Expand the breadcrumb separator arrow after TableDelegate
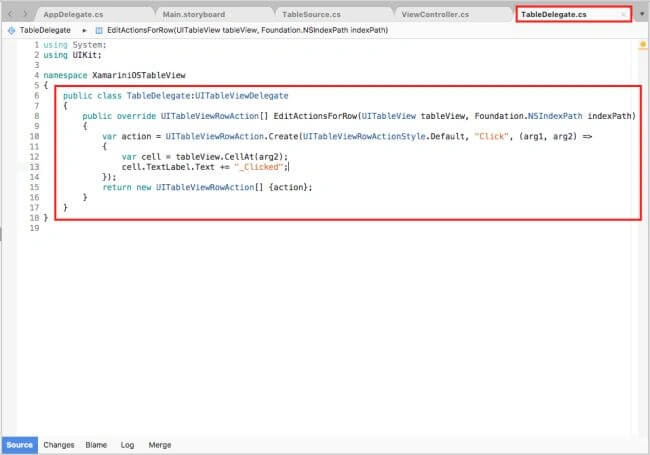Image resolution: width=650 pixels, height=455 pixels. (x=84, y=30)
